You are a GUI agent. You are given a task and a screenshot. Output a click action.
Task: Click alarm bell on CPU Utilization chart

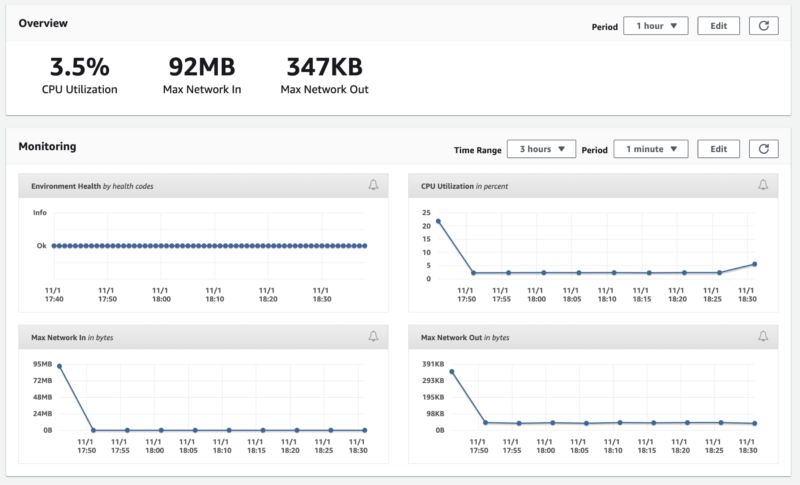click(x=763, y=185)
